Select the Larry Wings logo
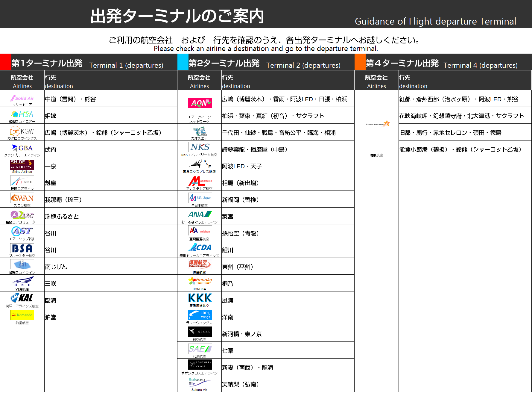This screenshot has height=393, width=532. tap(200, 315)
